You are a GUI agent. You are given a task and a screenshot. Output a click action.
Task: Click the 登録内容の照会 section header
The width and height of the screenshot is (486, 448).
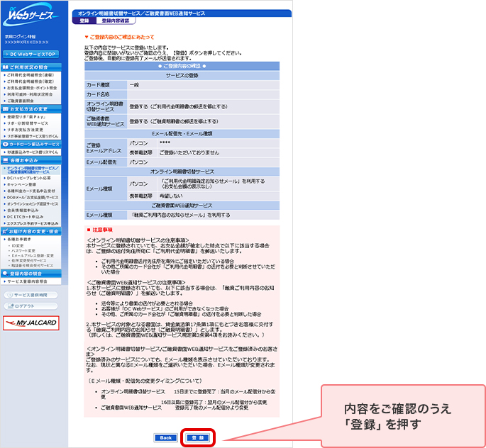pyautogui.click(x=31, y=274)
